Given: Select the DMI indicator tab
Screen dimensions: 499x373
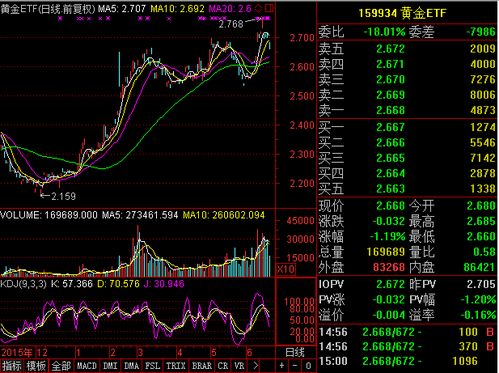Looking at the screenshot, I should point(110,366).
